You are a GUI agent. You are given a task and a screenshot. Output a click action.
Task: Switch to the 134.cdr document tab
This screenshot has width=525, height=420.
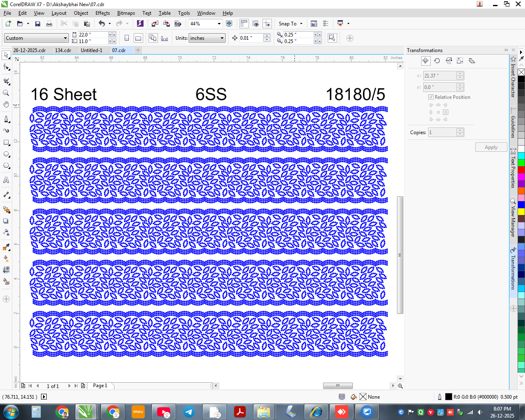click(x=63, y=50)
